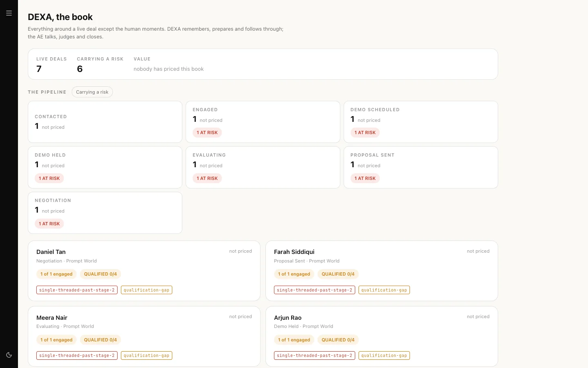
Task: Click '1 AT RISK' badge under Engaged
Action: (207, 132)
